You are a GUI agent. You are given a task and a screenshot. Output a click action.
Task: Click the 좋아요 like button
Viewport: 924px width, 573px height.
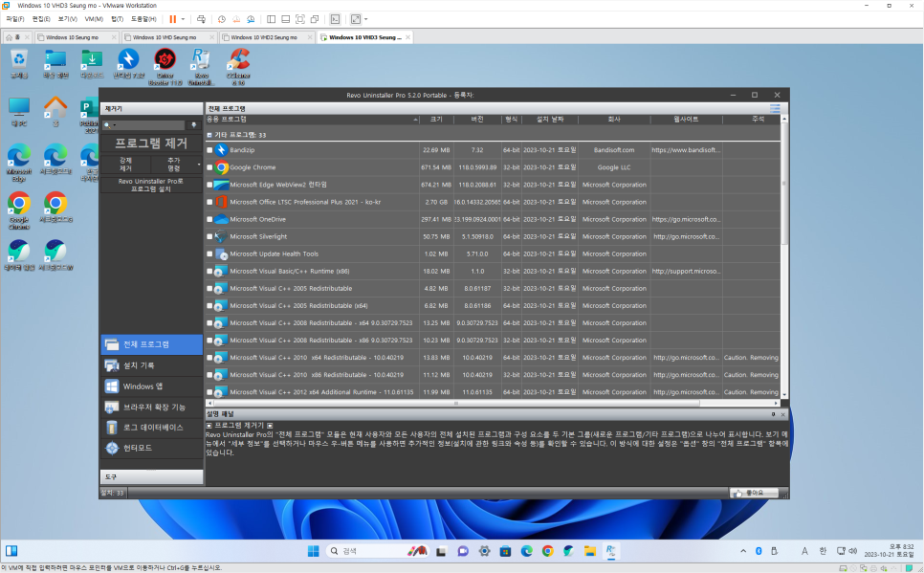755,493
